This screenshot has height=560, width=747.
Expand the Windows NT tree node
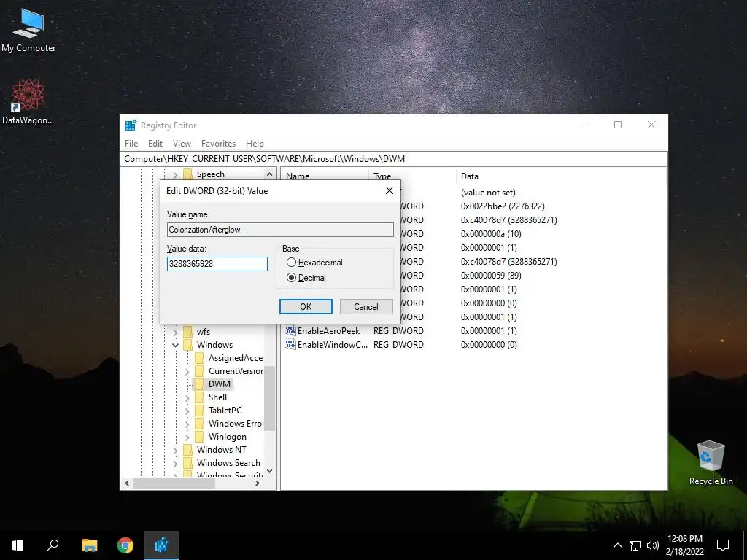[x=175, y=450]
